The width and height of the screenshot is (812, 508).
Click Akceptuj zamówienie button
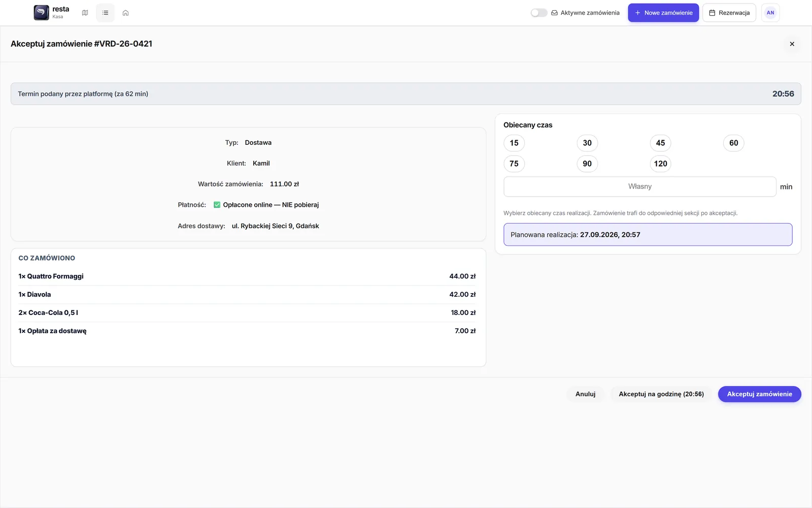point(759,394)
